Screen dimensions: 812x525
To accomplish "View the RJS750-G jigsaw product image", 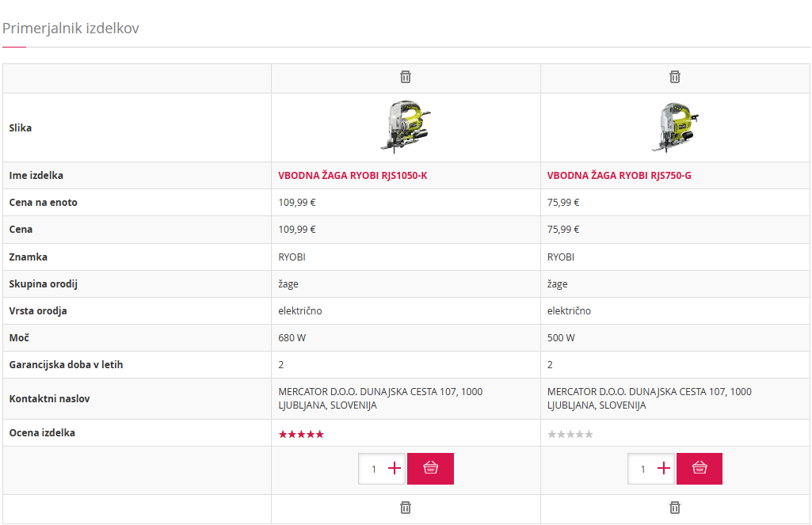I will (x=675, y=127).
